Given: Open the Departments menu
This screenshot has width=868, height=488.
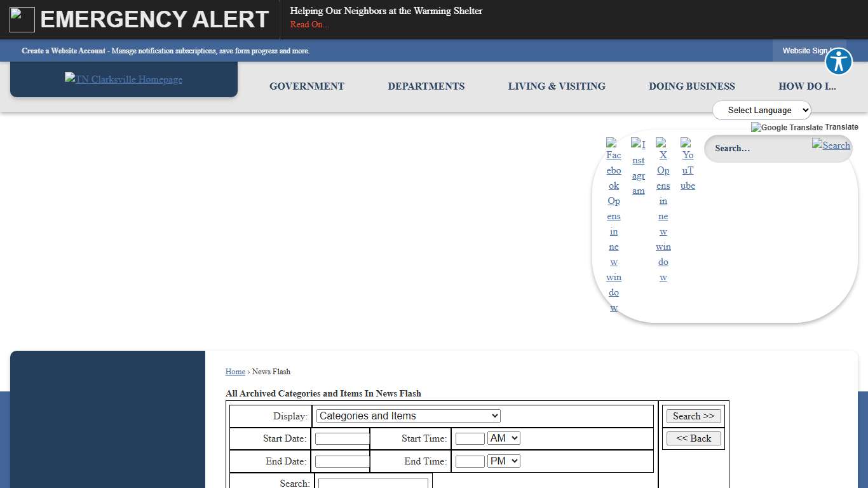Looking at the screenshot, I should click(426, 86).
